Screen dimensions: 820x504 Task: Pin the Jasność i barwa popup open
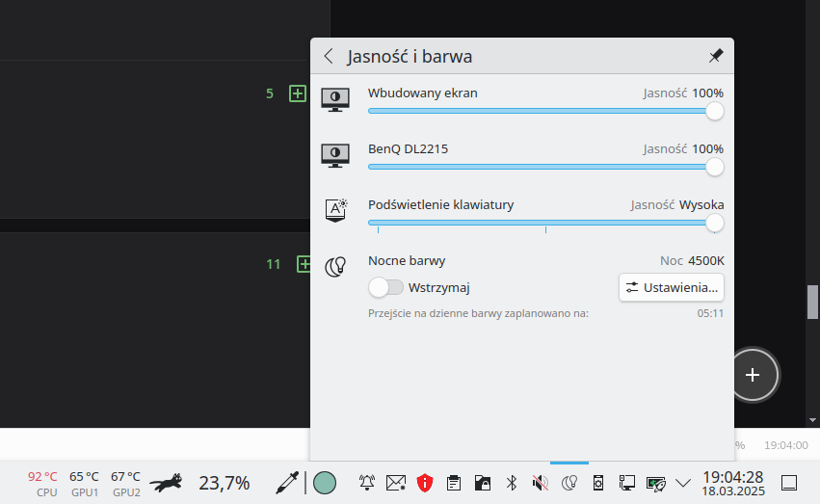[x=715, y=56]
